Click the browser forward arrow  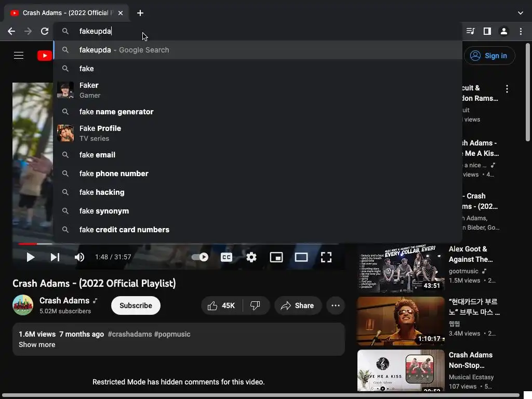tap(28, 31)
